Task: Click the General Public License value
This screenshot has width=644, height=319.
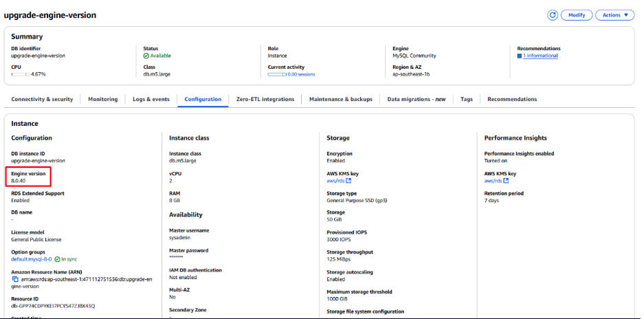Action: (x=36, y=240)
